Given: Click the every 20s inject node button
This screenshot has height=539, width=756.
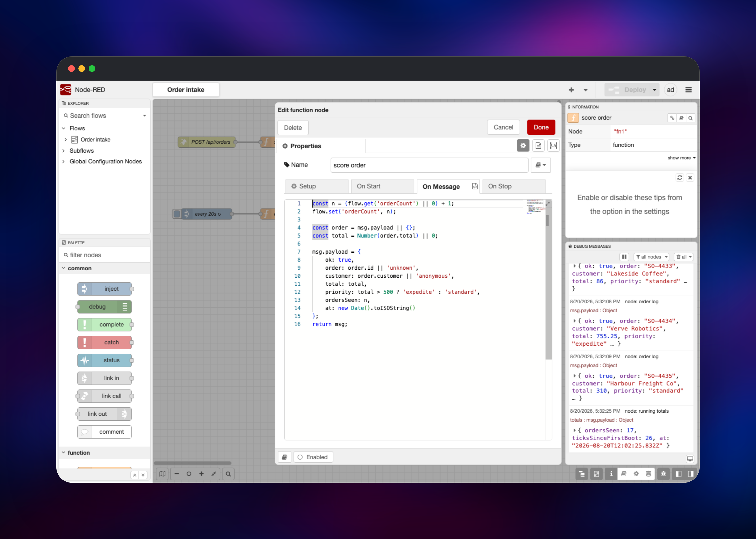Looking at the screenshot, I should click(x=177, y=214).
